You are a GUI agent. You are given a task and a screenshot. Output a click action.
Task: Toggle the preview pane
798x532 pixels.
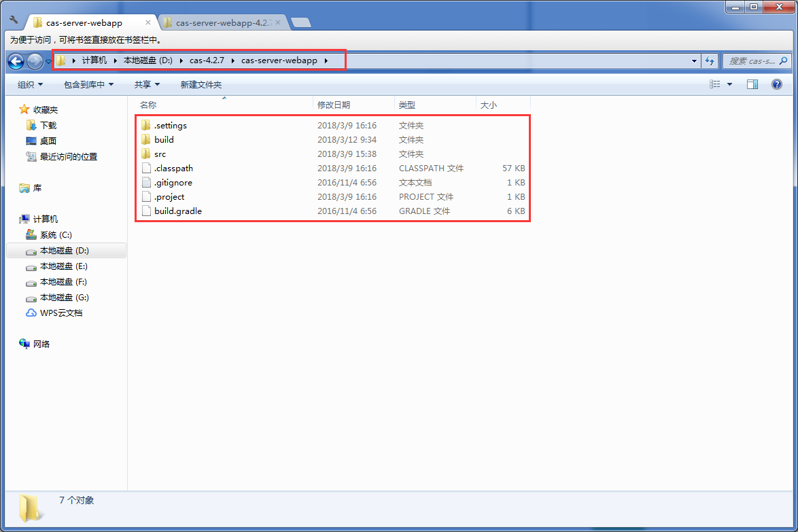752,84
